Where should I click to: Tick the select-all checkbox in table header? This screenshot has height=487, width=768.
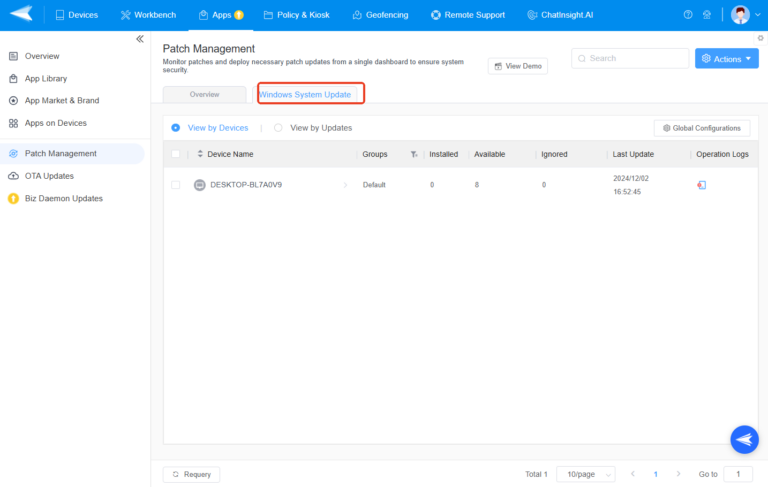point(176,154)
